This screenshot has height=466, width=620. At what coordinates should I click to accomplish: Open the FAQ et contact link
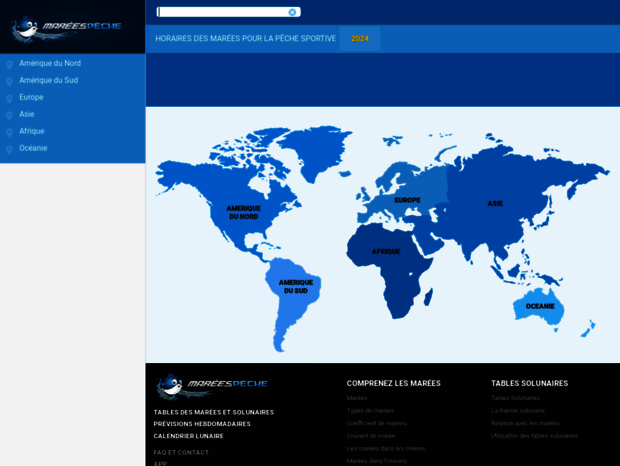[181, 452]
